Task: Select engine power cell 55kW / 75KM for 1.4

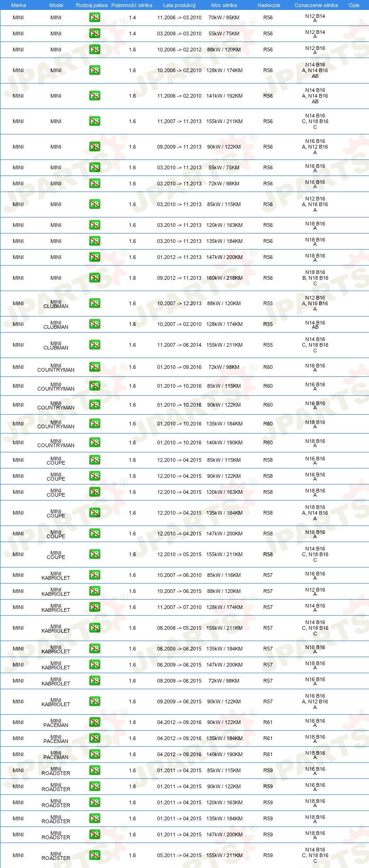Action: [224, 33]
